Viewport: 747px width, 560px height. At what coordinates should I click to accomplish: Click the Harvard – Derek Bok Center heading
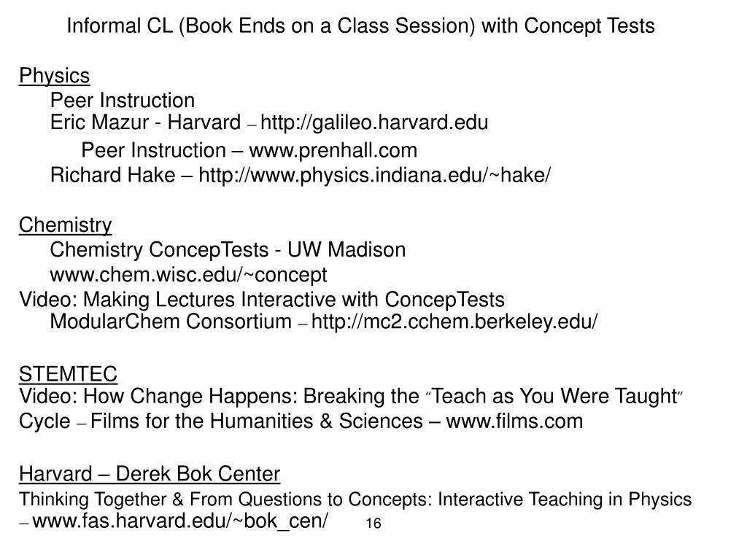(x=150, y=475)
